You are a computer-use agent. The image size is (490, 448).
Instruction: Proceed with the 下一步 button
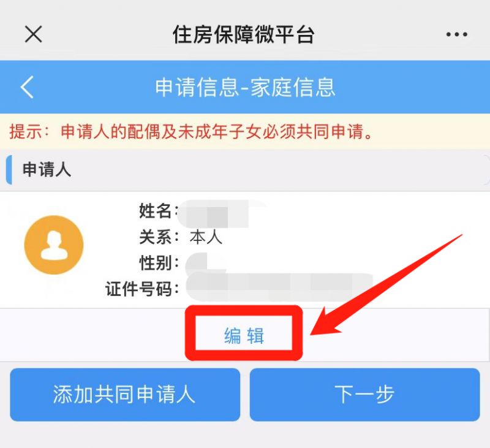pyautogui.click(x=364, y=395)
